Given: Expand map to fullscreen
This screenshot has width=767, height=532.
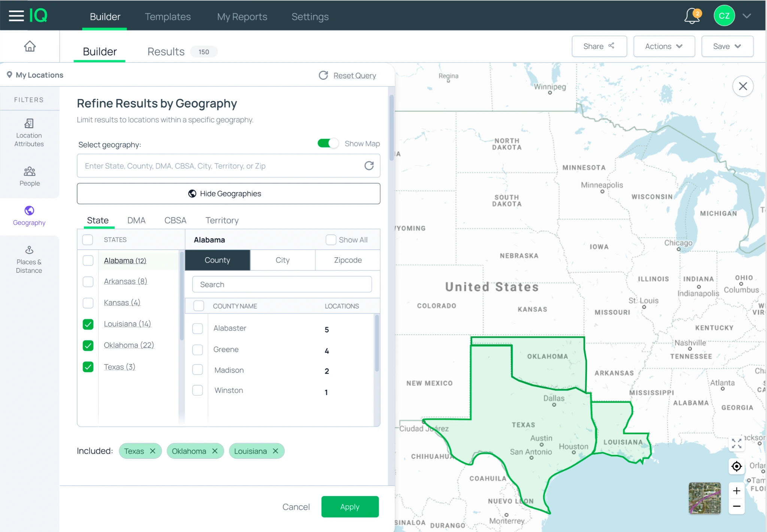Looking at the screenshot, I should [737, 443].
